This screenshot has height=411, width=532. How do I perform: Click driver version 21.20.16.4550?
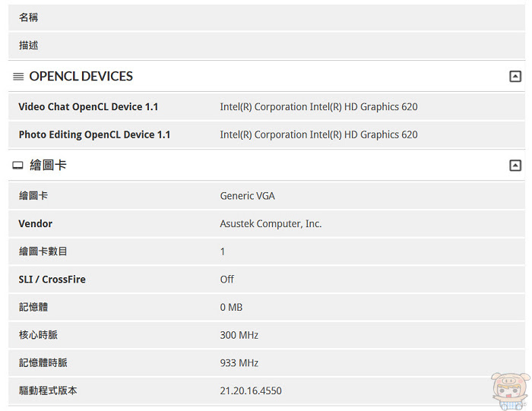coord(250,391)
